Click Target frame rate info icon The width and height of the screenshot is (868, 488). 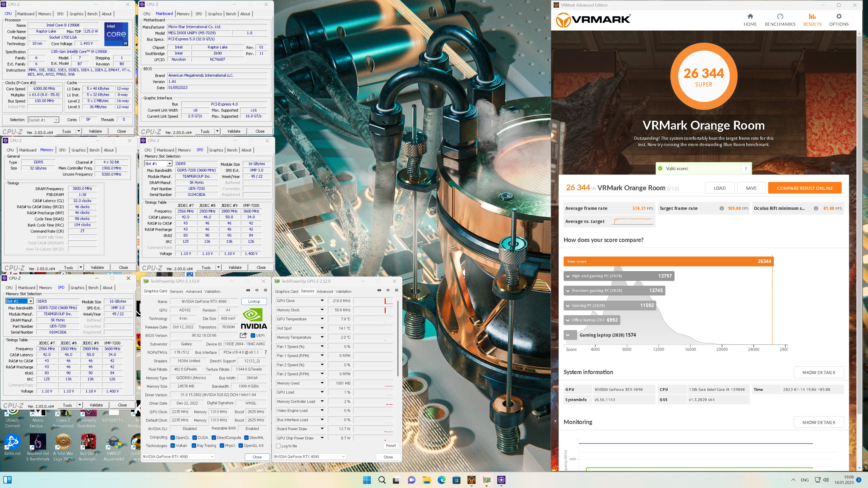click(722, 208)
